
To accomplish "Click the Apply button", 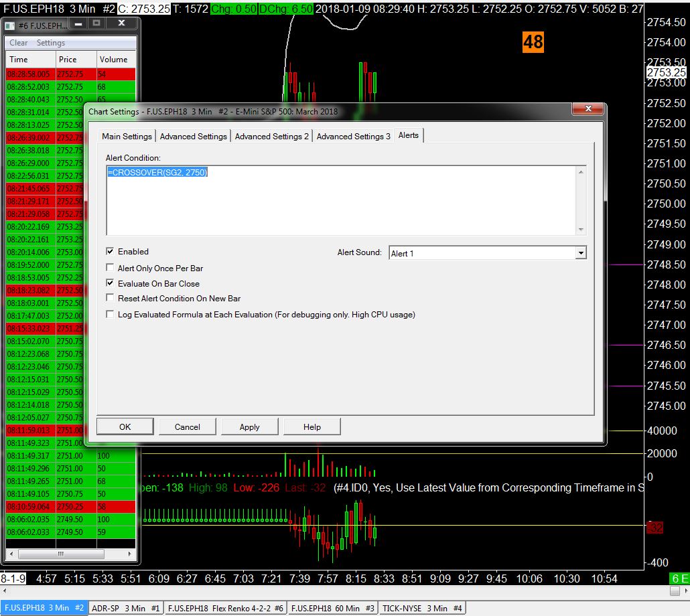I will click(249, 427).
